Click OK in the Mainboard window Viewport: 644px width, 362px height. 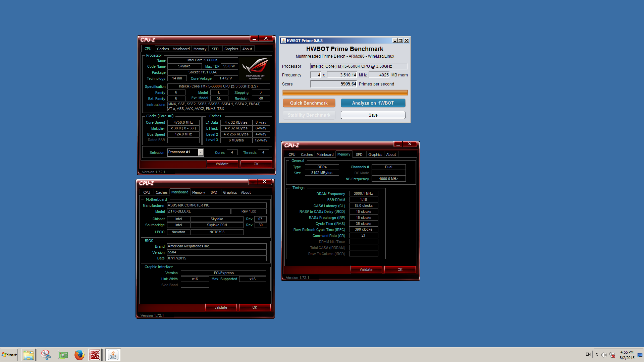(255, 307)
